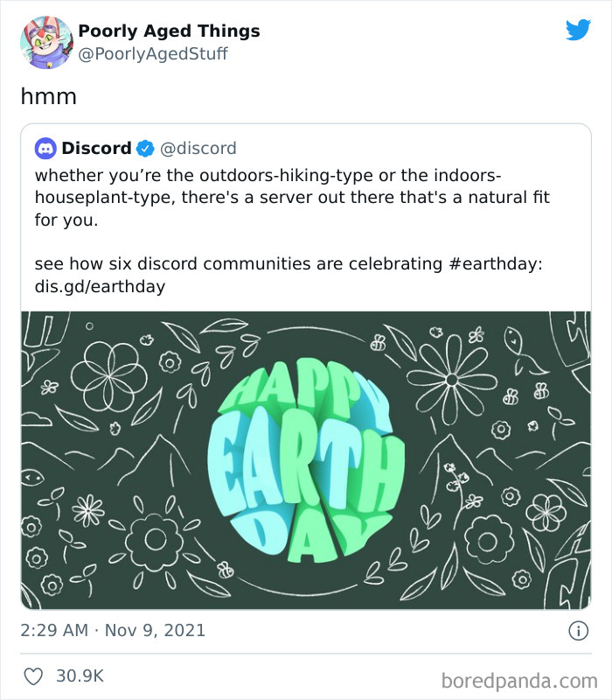The image size is (612, 700).
Task: Click the boredpanda.com watermark
Action: [x=519, y=679]
